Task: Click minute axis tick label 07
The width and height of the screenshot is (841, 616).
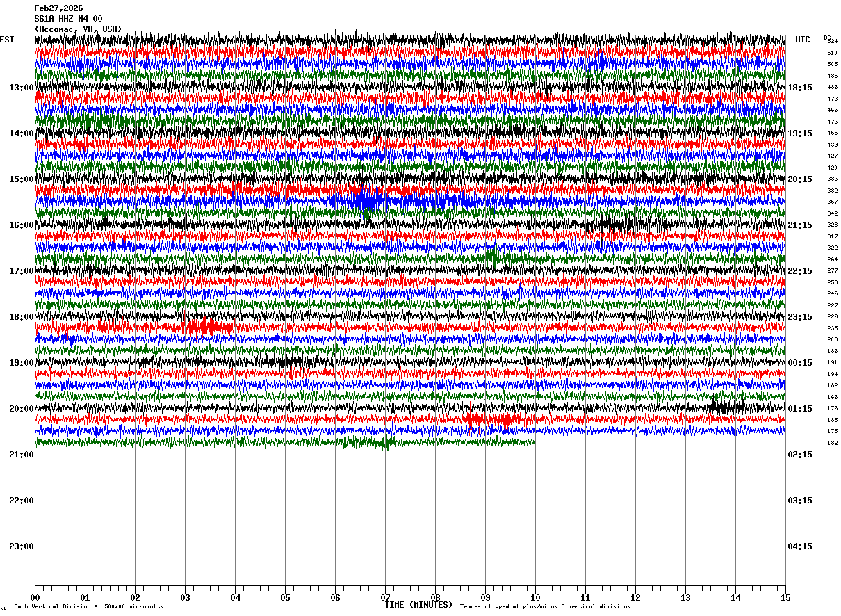Action: (385, 597)
